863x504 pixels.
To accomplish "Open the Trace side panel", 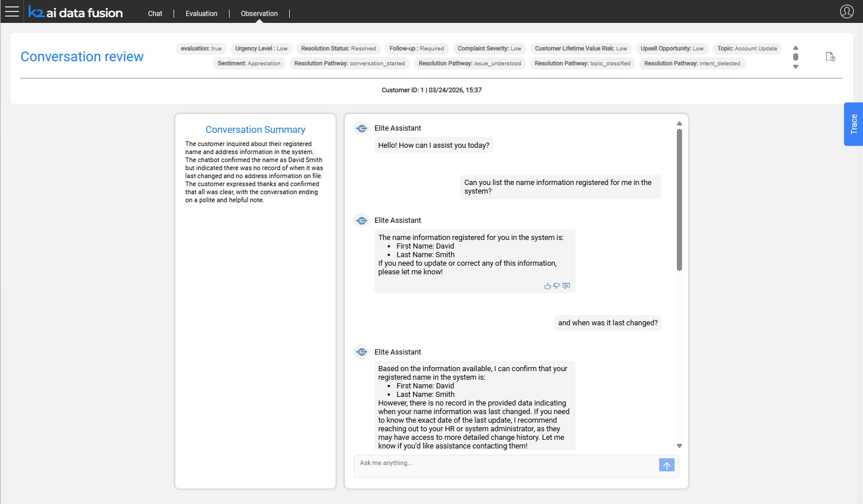I will [x=853, y=124].
